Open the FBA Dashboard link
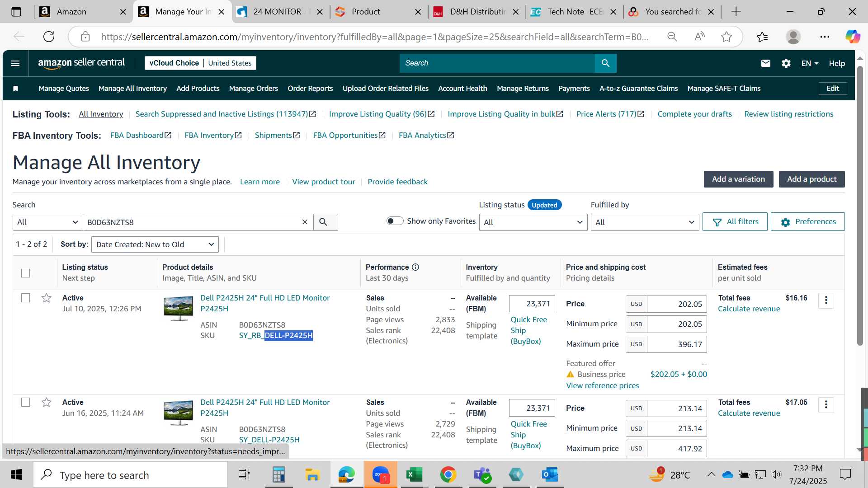 [141, 135]
